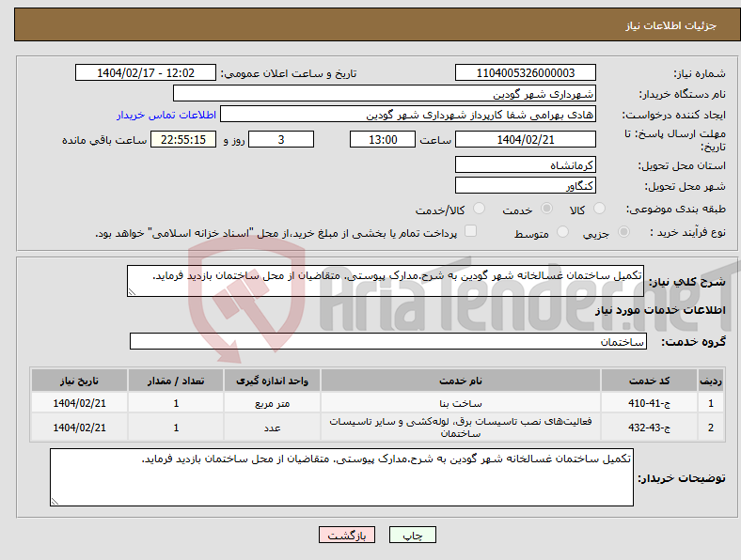The image size is (741, 560).
Task: Toggle the Islamic treasury payment checkbox
Action: (x=471, y=231)
